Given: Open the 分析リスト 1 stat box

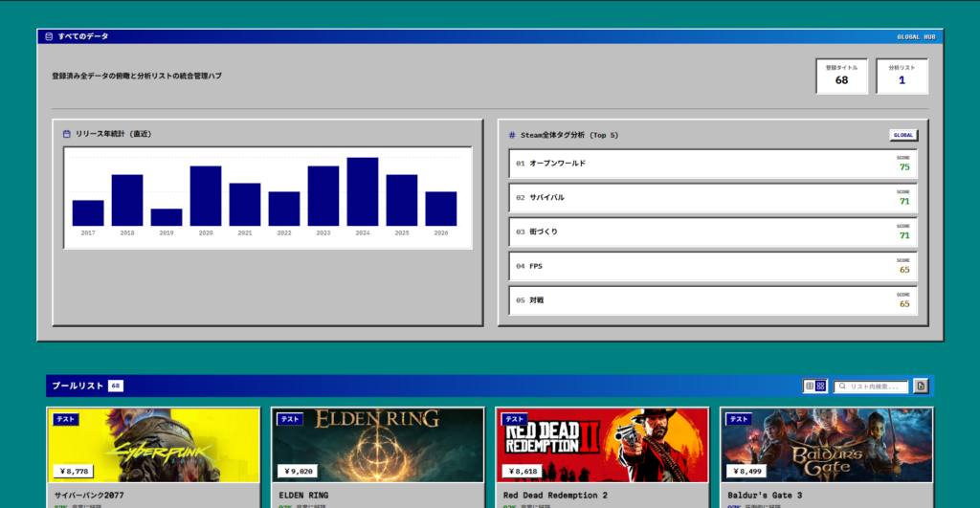Looking at the screenshot, I should click(x=902, y=77).
